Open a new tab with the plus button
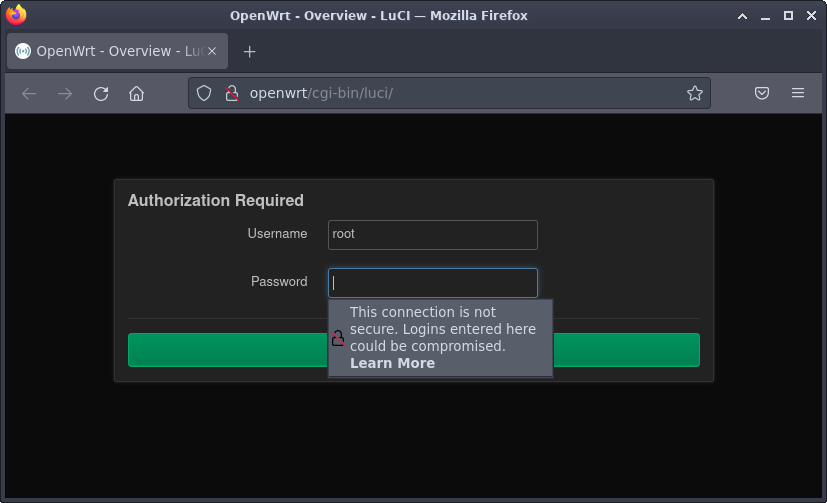827x503 pixels. click(x=250, y=51)
